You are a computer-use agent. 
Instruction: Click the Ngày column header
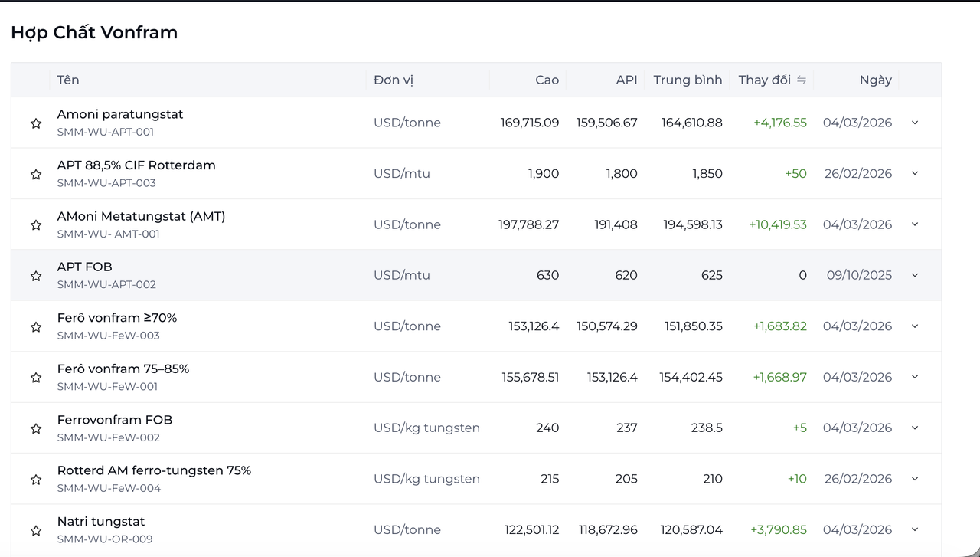tap(876, 80)
